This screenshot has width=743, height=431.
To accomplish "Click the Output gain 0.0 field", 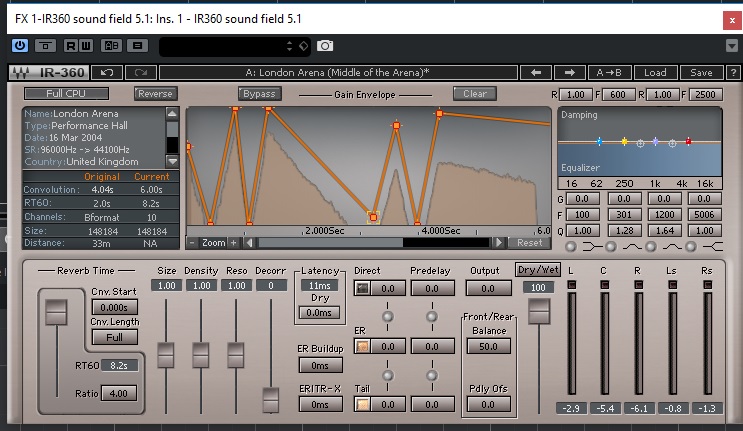I will pos(489,288).
